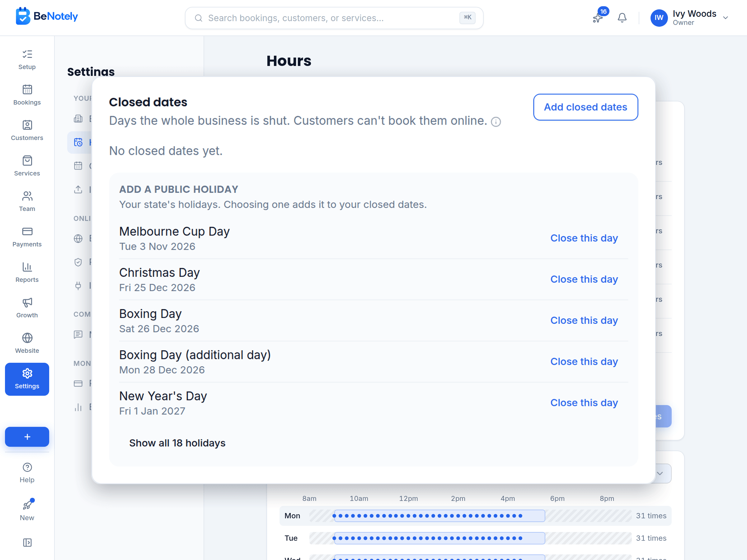Go to Bookings in the sidebar
This screenshot has height=560, width=747.
pyautogui.click(x=27, y=95)
